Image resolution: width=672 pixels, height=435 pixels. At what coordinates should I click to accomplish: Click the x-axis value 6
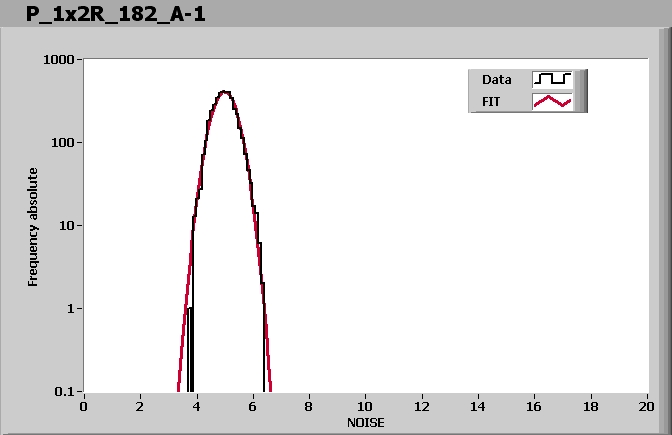[252, 407]
